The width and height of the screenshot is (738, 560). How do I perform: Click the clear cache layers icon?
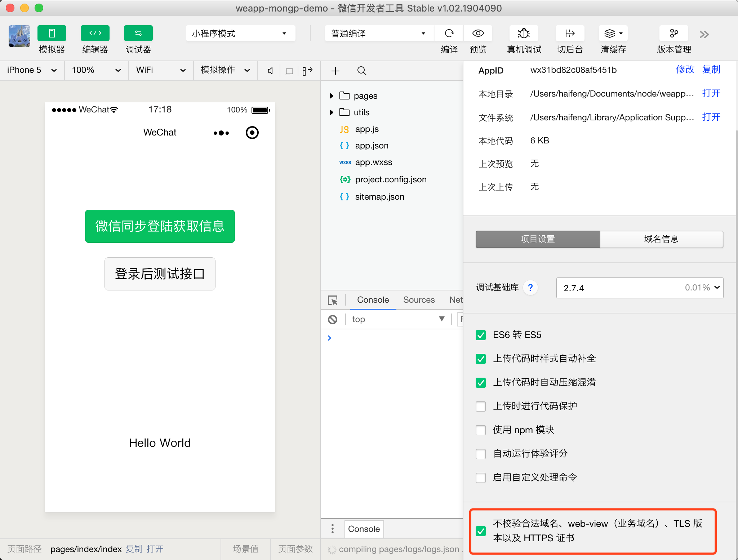click(610, 34)
